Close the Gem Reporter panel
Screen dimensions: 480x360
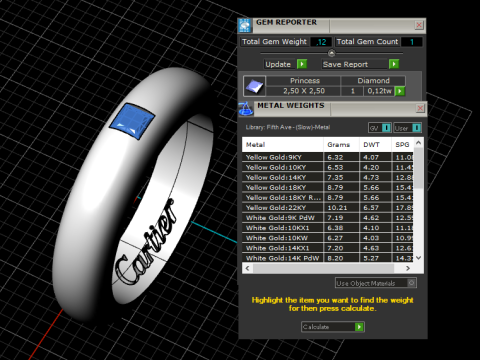coord(419,25)
